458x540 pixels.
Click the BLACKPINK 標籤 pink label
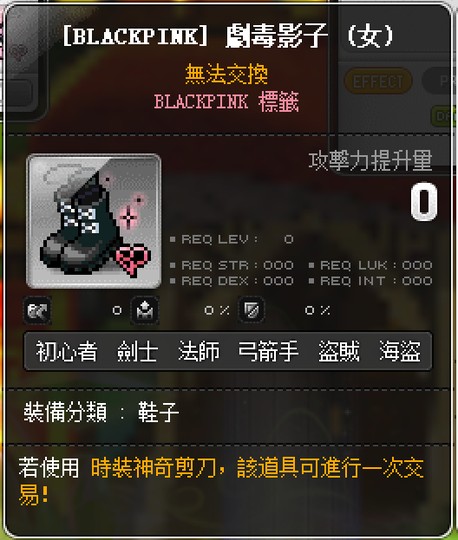pyautogui.click(x=226, y=102)
